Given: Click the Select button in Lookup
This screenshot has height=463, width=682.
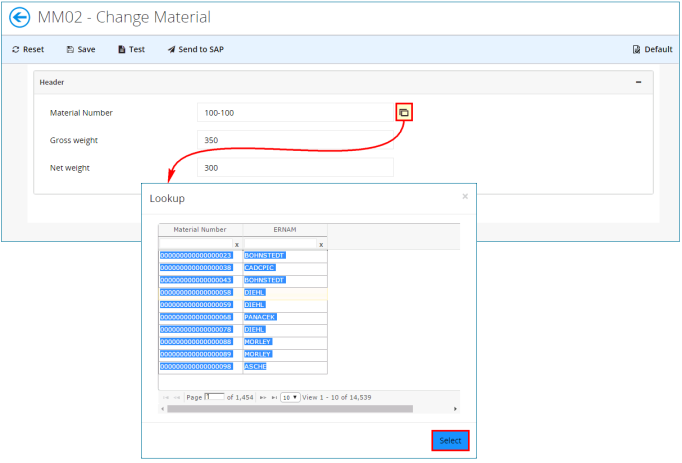Looking at the screenshot, I should point(450,441).
